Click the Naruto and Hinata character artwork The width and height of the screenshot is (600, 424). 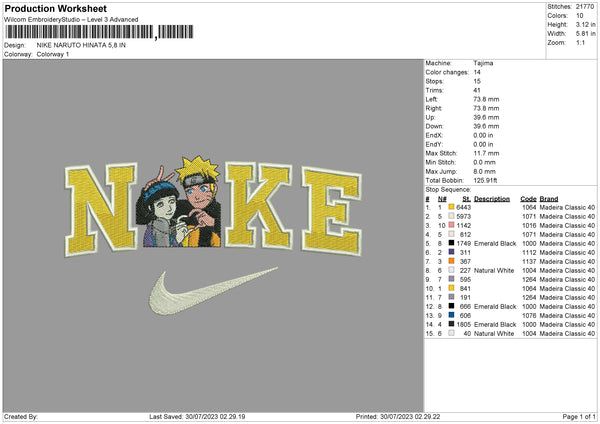pos(179,202)
